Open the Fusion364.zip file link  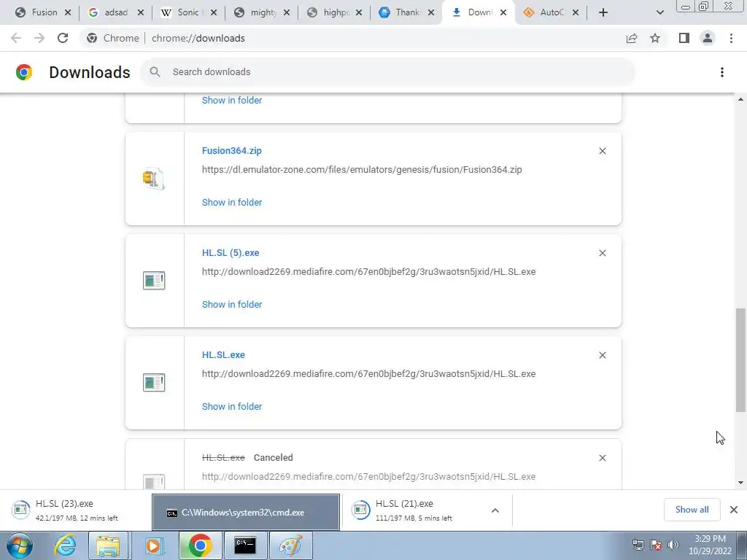click(x=231, y=150)
